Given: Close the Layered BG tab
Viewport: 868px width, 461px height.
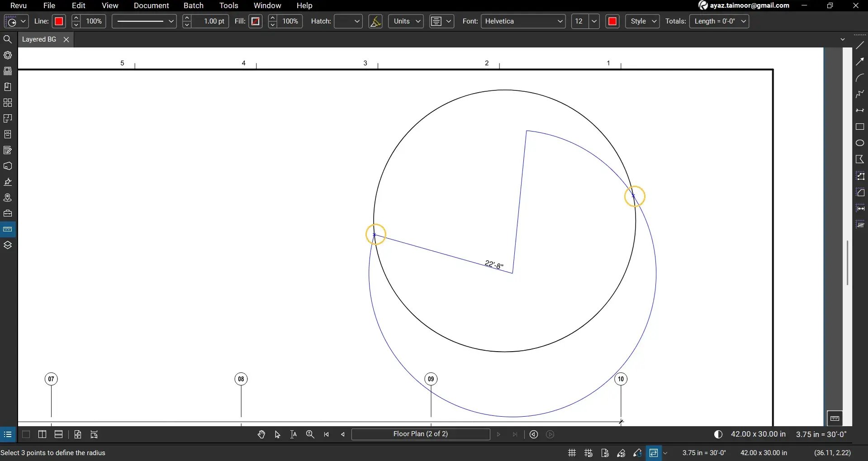Looking at the screenshot, I should pos(66,39).
